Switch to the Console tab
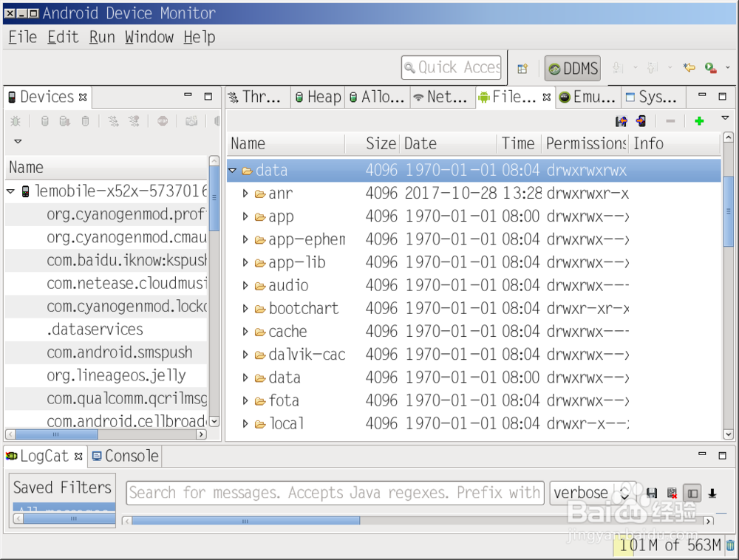739x560 pixels. (126, 456)
